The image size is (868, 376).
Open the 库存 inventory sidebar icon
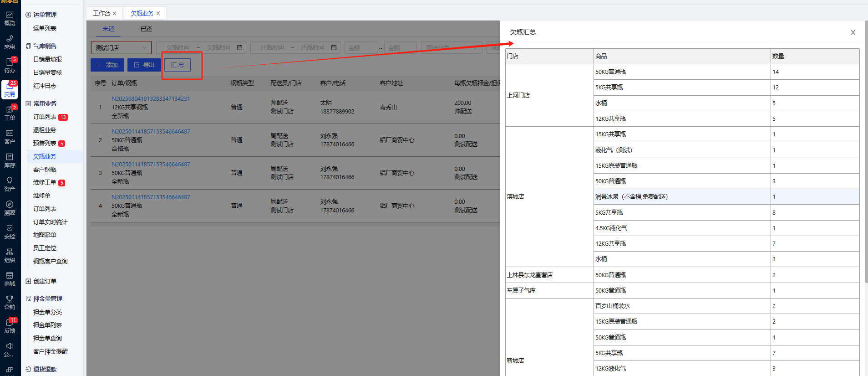[10, 160]
